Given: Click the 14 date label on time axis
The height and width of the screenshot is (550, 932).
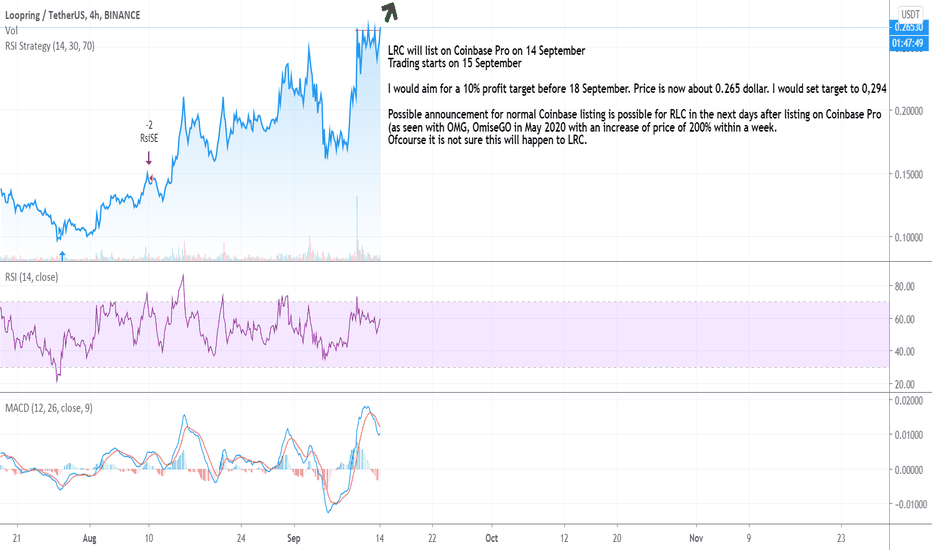Looking at the screenshot, I should pyautogui.click(x=380, y=538).
